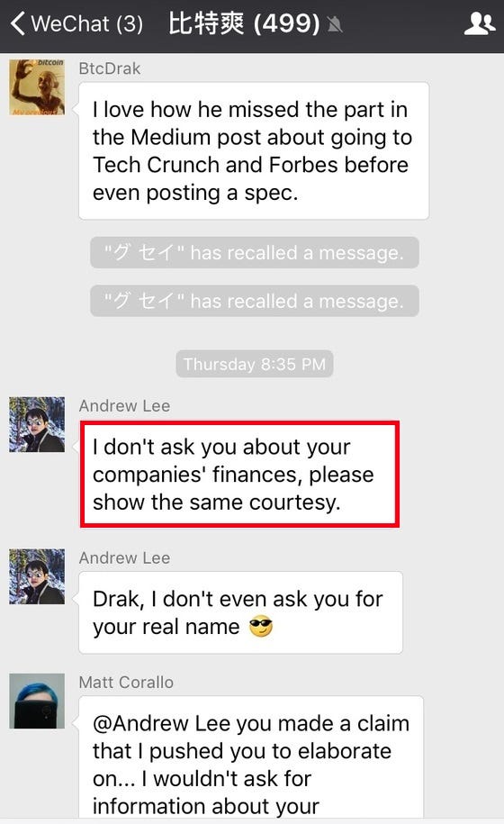Tap the BtcDrak sender name

click(x=110, y=68)
